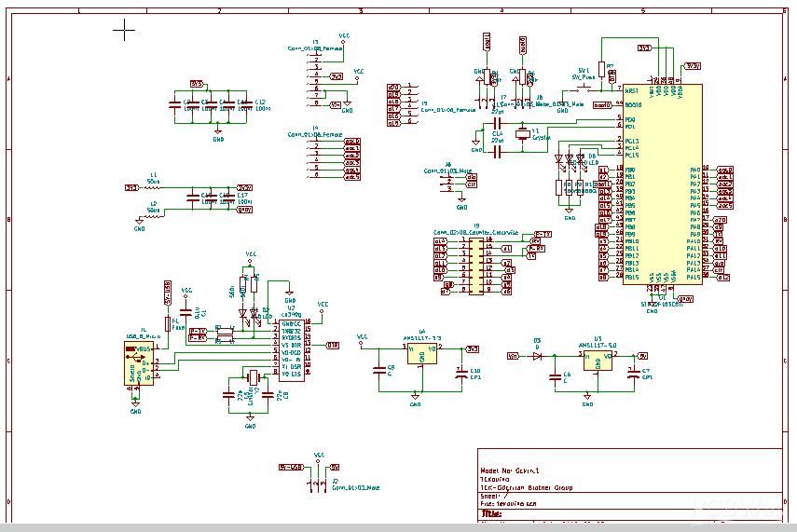Select the crystal Y2 below the CH340G
This screenshot has height=532, width=797.
tap(252, 377)
